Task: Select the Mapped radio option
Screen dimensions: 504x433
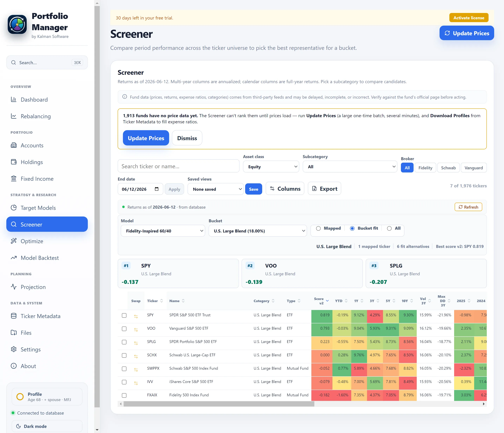Action: (x=318, y=228)
